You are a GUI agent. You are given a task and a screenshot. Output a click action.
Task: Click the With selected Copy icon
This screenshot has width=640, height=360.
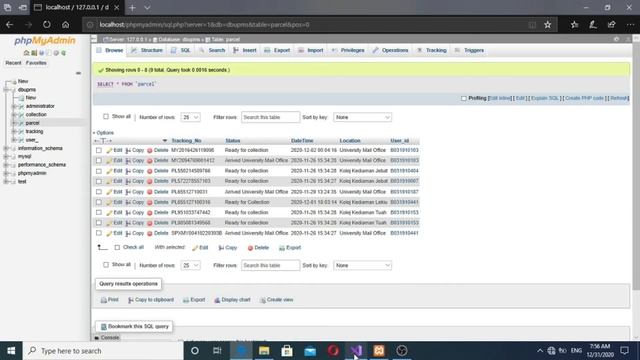point(221,248)
